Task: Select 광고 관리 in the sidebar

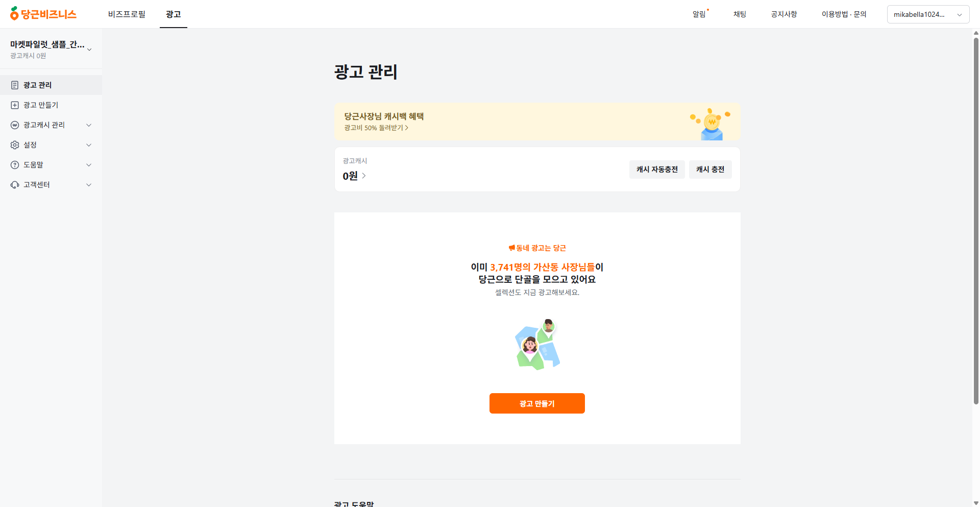Action: point(51,85)
